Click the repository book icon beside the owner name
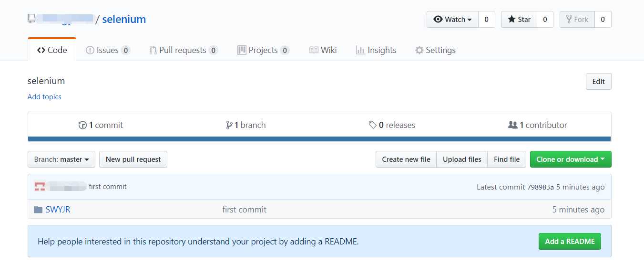The image size is (644, 275). [31, 19]
